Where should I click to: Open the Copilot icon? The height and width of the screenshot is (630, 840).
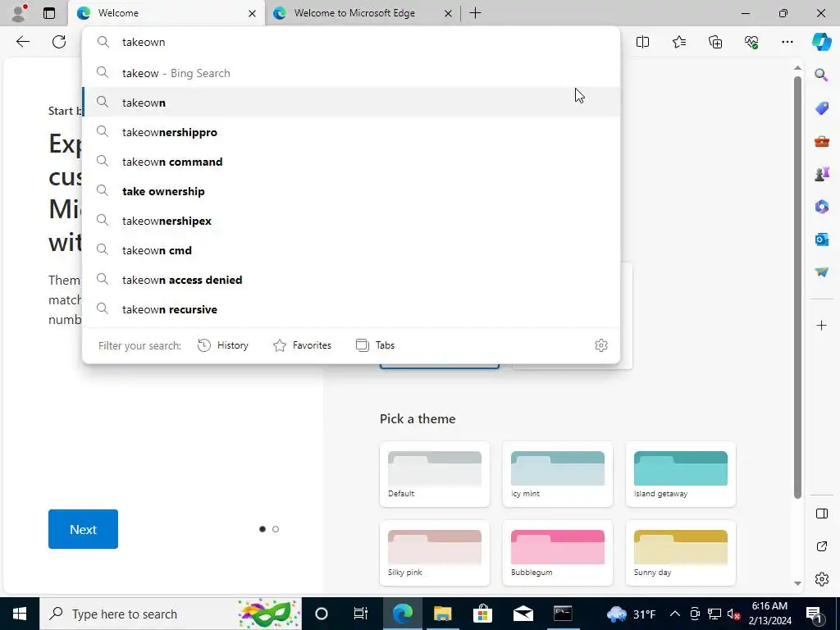tap(821, 42)
